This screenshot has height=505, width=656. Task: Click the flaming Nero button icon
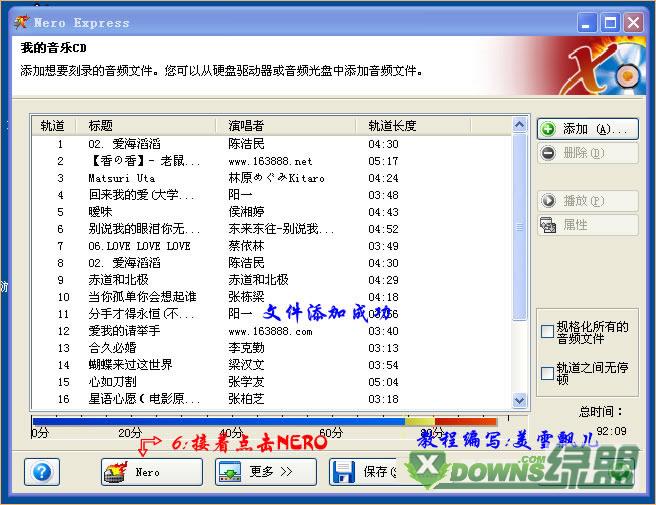point(115,472)
